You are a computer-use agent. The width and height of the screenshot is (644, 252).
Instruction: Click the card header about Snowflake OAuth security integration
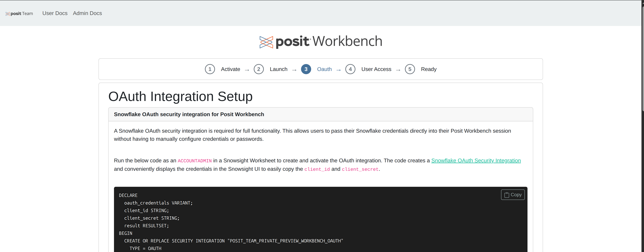click(x=321, y=114)
